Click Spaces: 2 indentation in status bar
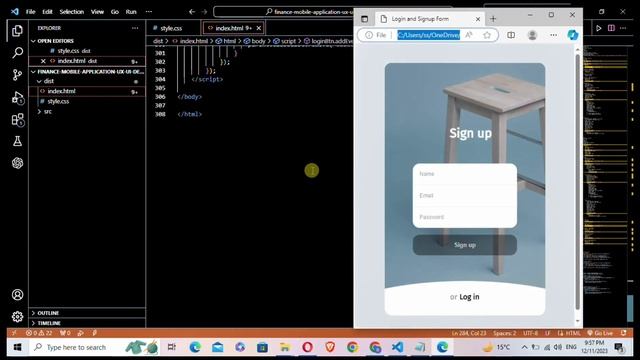Viewport: 640px width, 360px height. pyautogui.click(x=504, y=333)
